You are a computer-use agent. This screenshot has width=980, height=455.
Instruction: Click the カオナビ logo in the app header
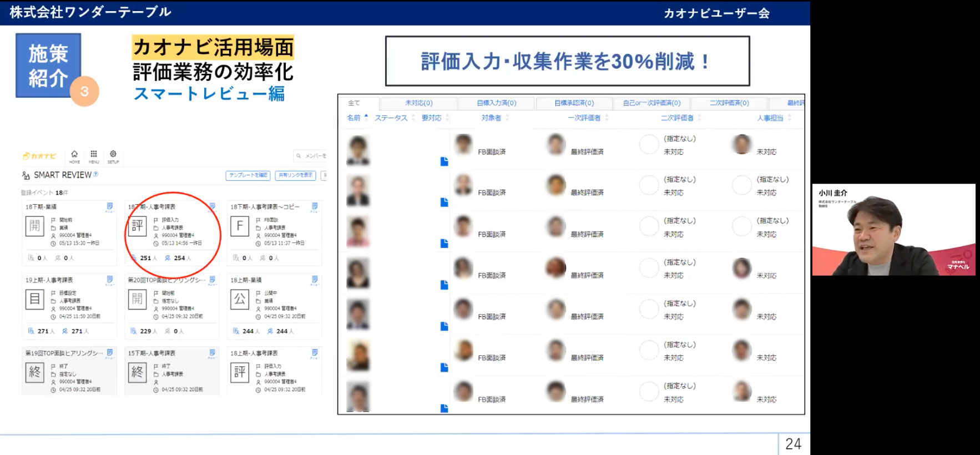(39, 156)
